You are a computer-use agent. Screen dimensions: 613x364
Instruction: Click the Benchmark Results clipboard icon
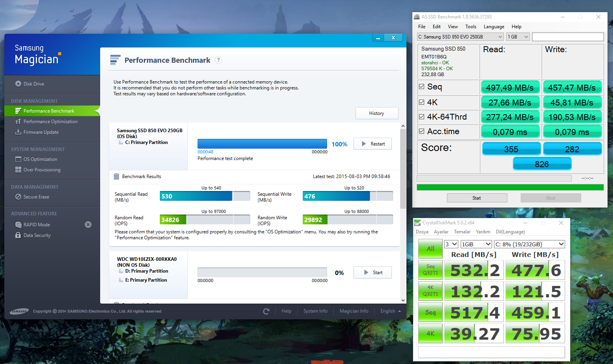pos(116,177)
